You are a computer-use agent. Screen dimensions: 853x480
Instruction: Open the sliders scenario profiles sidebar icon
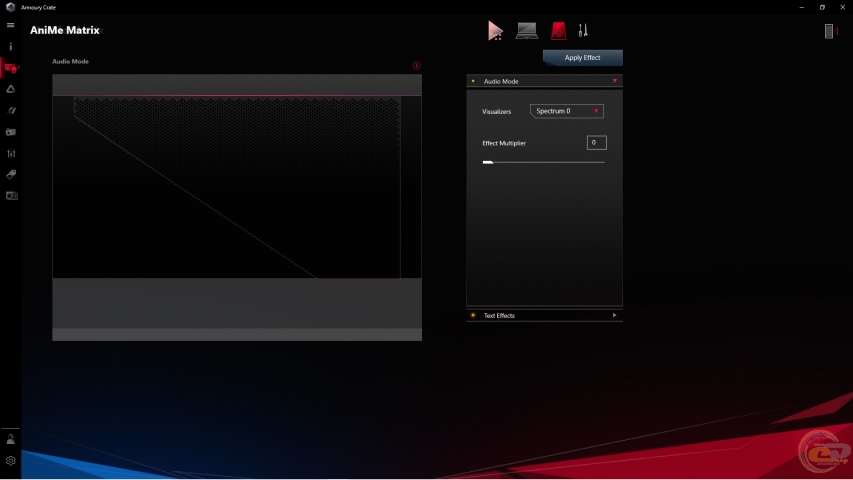pyautogui.click(x=11, y=153)
